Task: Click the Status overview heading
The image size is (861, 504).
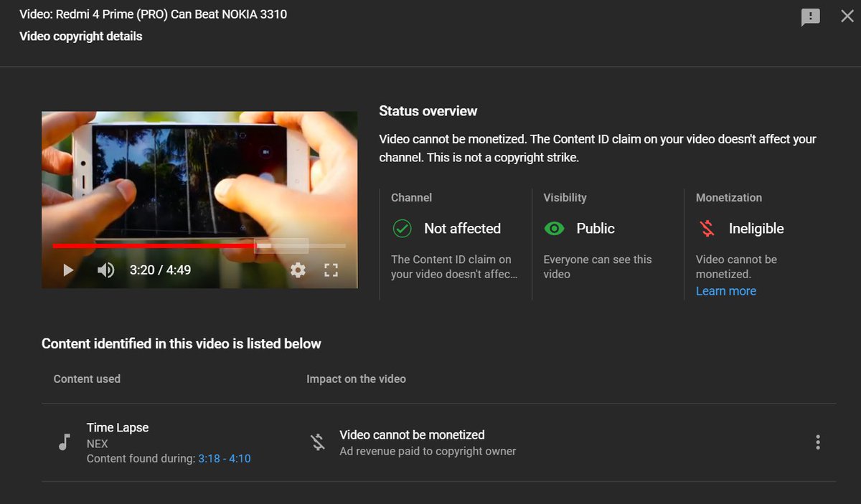Action: (x=428, y=111)
